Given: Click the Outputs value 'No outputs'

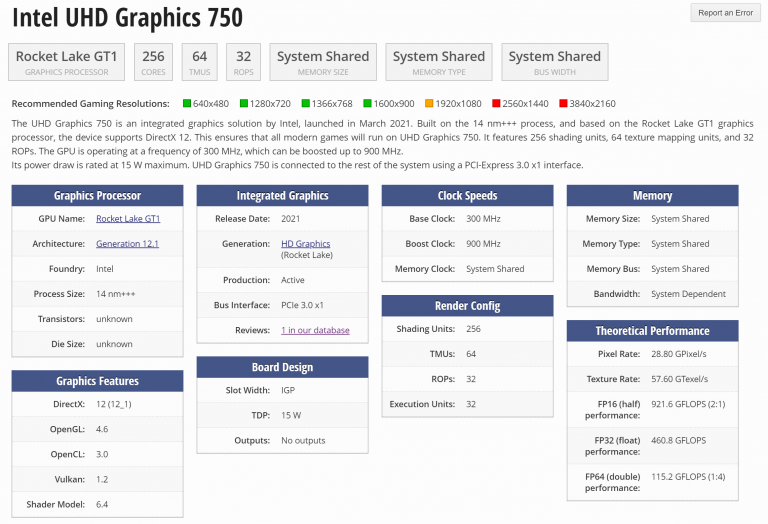Looking at the screenshot, I should 303,440.
